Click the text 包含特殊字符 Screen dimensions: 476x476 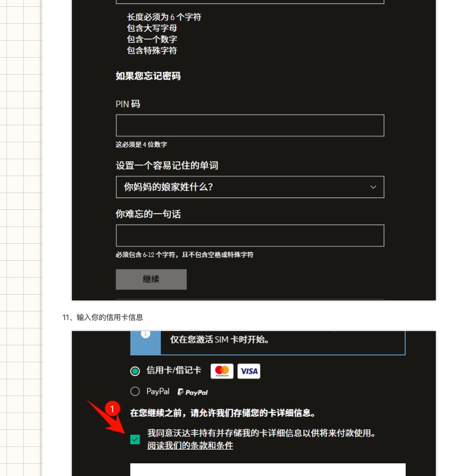pos(152,50)
